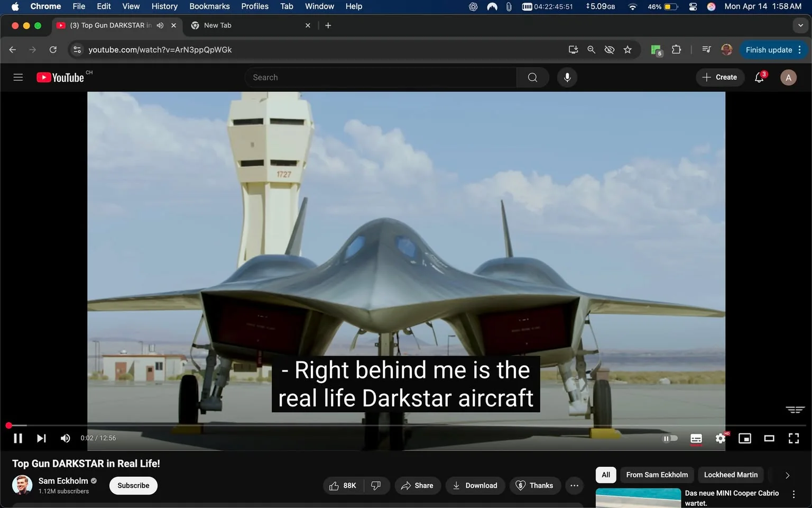Click the red video progress bar

tap(406, 425)
